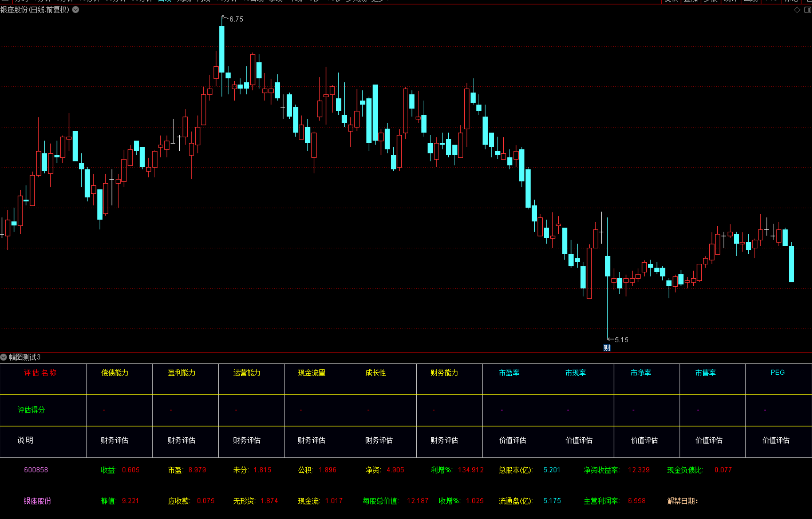This screenshot has width=812, height=519.
Task: Click the 市盈率 valuation header
Action: [x=509, y=373]
